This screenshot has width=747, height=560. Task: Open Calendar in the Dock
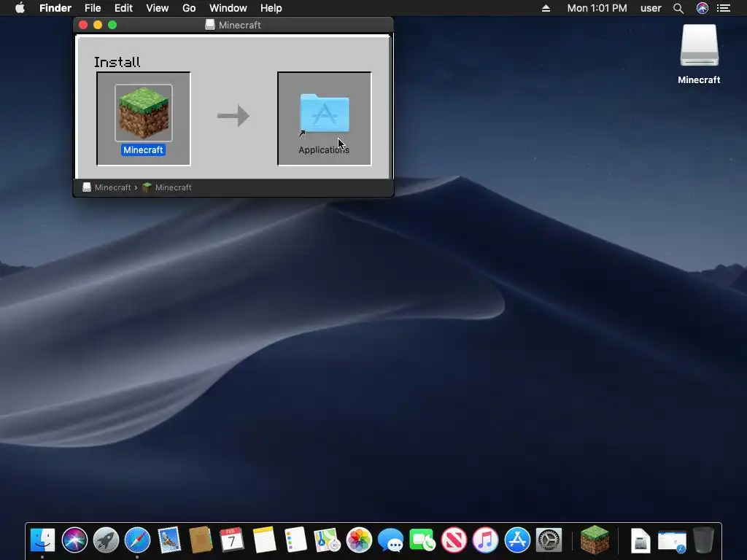click(232, 540)
